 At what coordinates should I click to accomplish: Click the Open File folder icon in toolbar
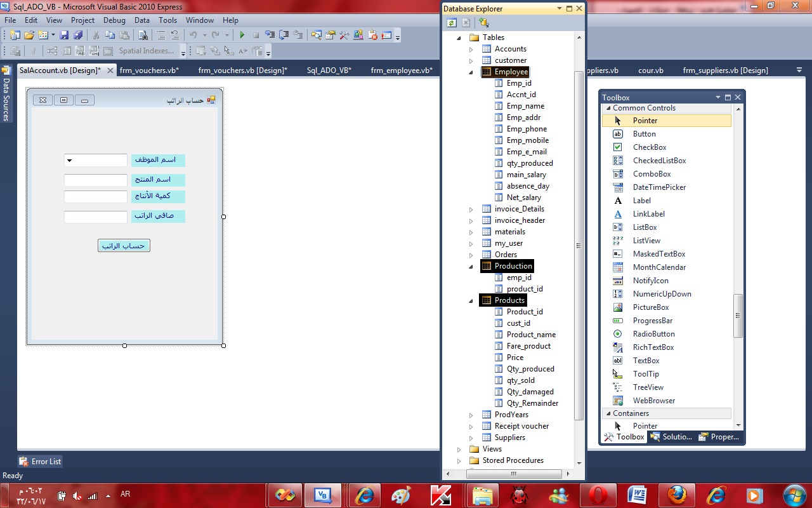[29, 36]
